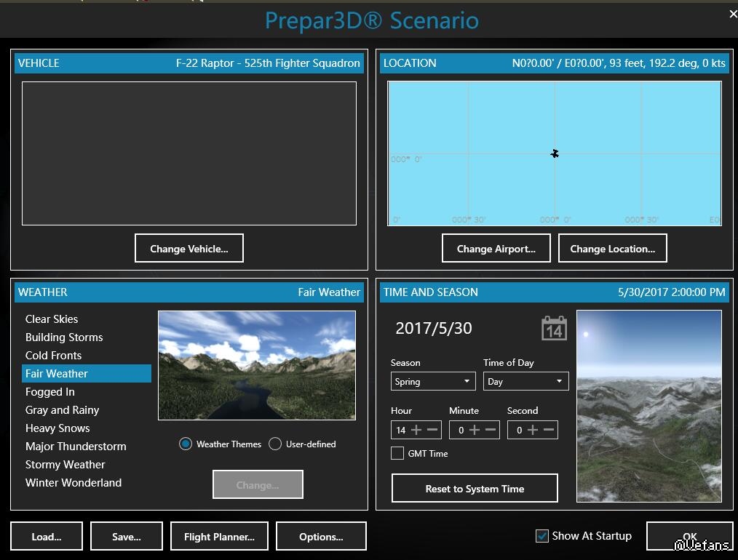Click Reset to System Time
The image size is (738, 560).
(x=475, y=489)
